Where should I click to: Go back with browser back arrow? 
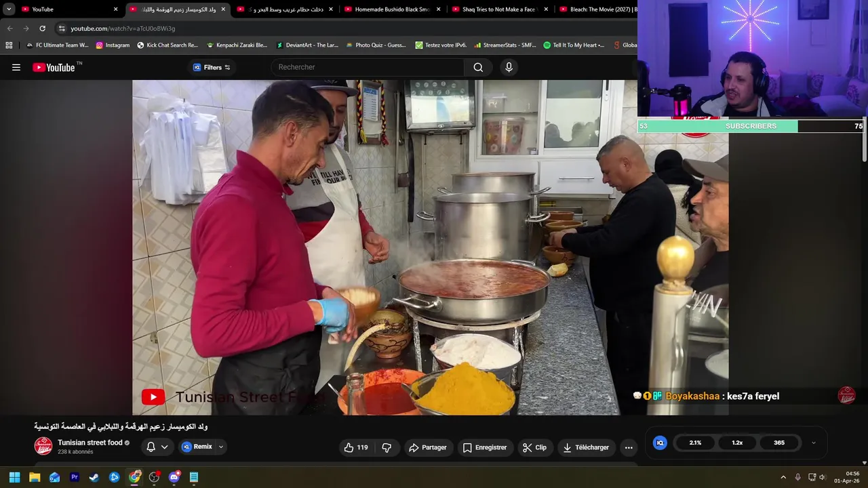(9, 28)
